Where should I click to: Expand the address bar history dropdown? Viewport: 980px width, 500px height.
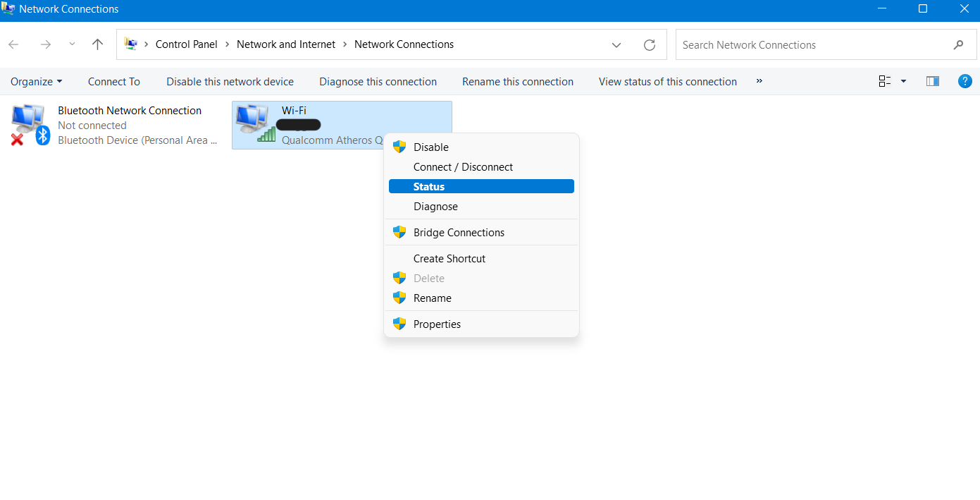click(616, 44)
